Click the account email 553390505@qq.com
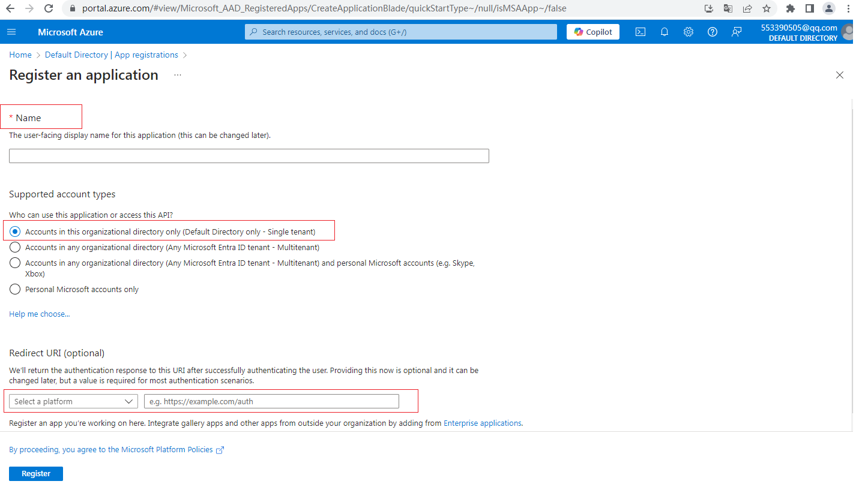Image resolution: width=868 pixels, height=490 pixels. [x=799, y=28]
